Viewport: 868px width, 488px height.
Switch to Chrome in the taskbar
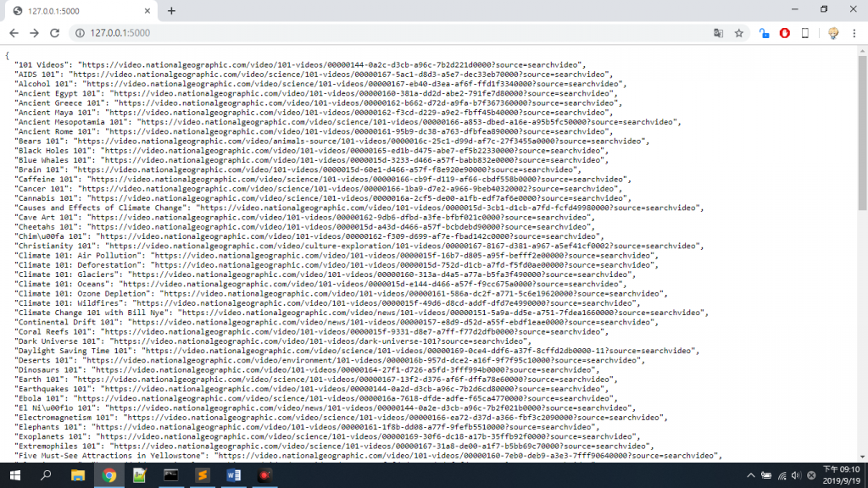pos(109,475)
